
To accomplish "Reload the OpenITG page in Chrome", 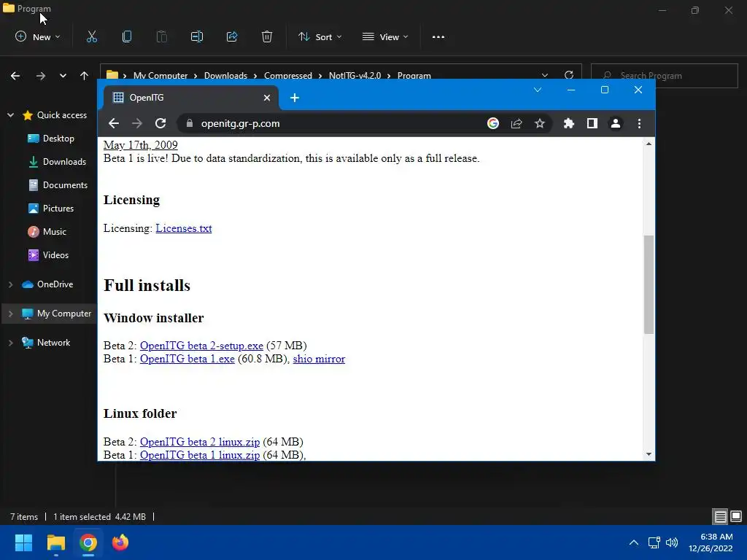I will (160, 123).
